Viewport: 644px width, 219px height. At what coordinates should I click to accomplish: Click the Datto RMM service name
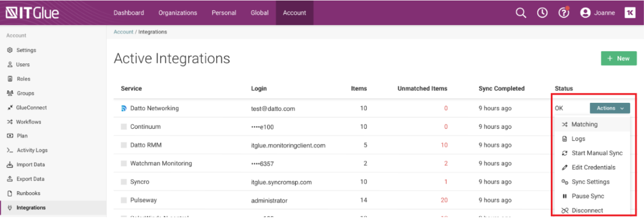click(146, 145)
